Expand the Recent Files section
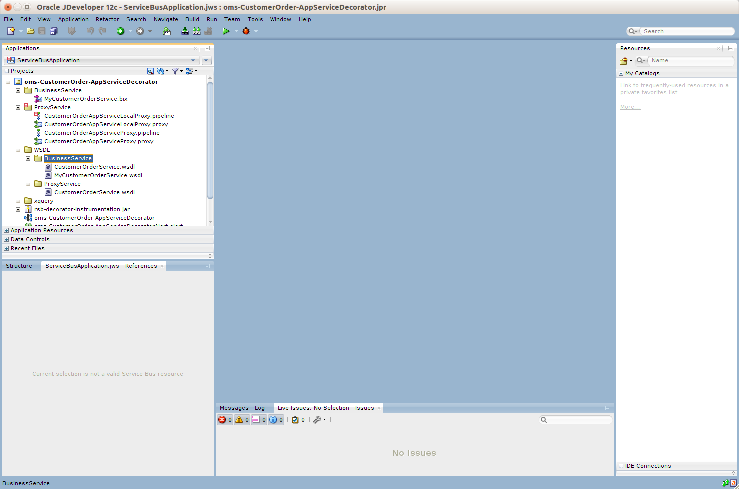Viewport: 739px width, 489px height. click(x=7, y=248)
